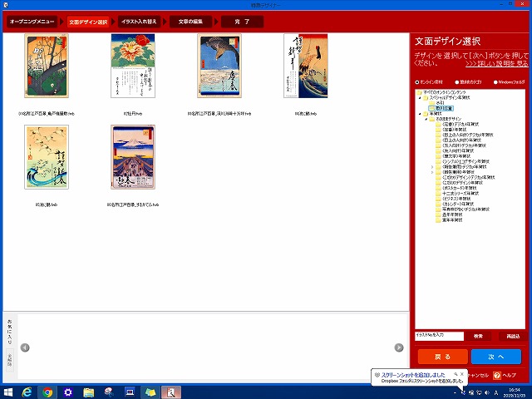Open 〈ポストカード〉年賀状 category
The height and width of the screenshot is (399, 532).
point(460,189)
